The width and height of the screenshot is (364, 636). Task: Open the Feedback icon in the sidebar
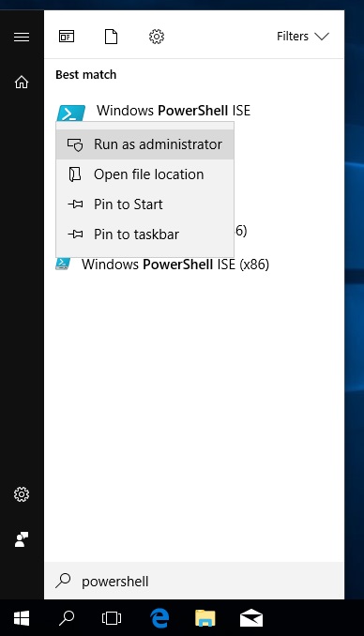point(22,539)
